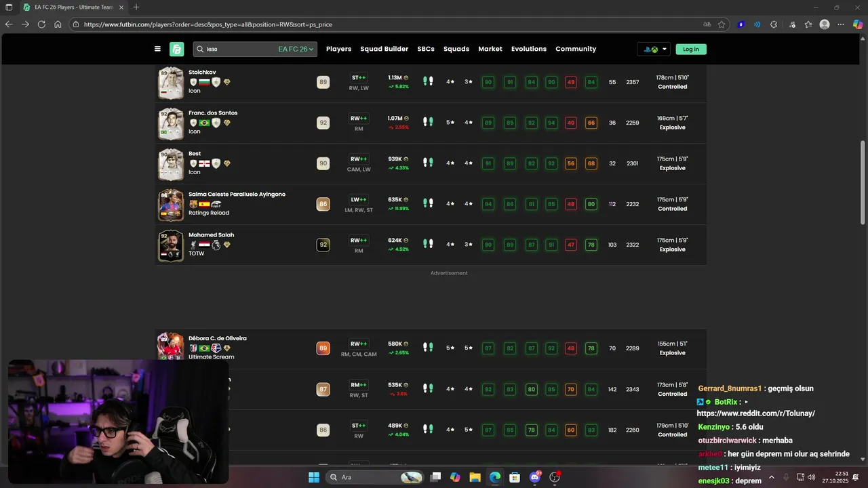The width and height of the screenshot is (868, 488).
Task: Open the Market menu
Action: 490,49
